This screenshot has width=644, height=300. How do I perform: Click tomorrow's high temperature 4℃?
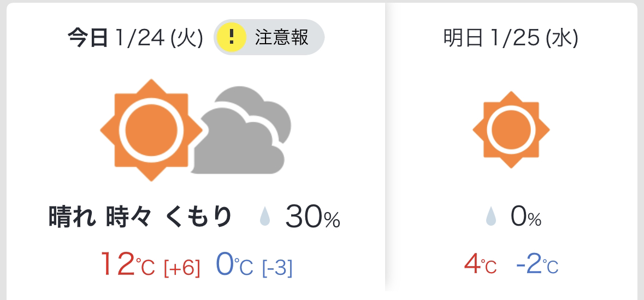[480, 264]
